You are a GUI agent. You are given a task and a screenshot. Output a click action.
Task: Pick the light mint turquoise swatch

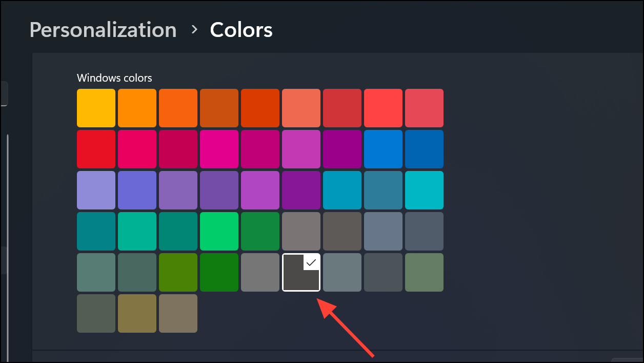coord(137,231)
